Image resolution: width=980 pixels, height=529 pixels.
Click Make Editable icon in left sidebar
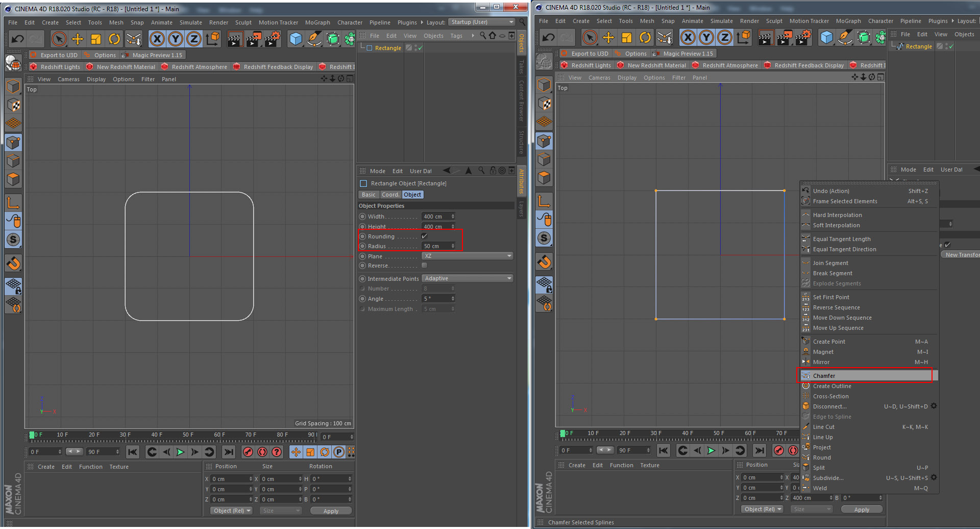pyautogui.click(x=13, y=63)
